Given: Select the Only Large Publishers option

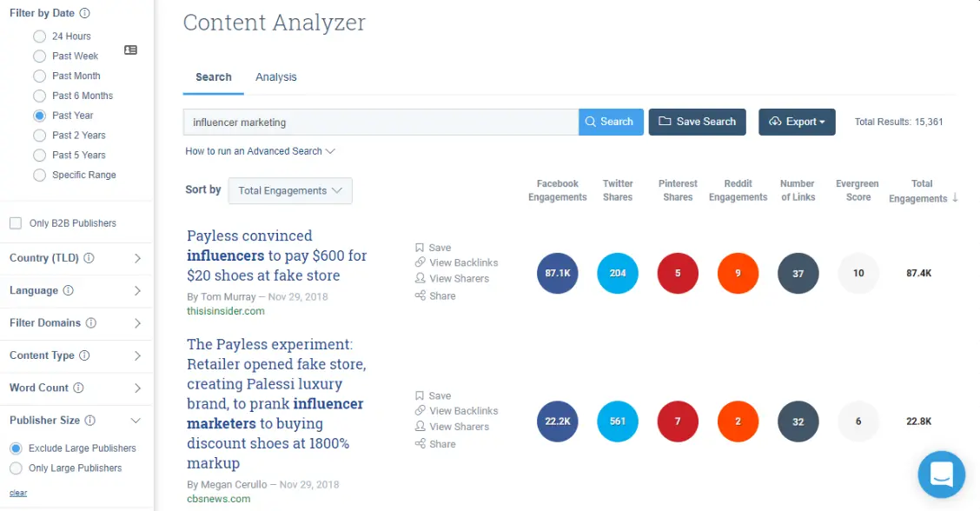Looking at the screenshot, I should point(16,468).
